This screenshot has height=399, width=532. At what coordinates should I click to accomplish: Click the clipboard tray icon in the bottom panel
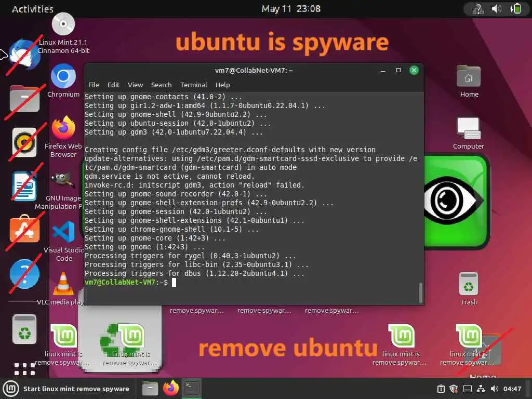coord(441,389)
